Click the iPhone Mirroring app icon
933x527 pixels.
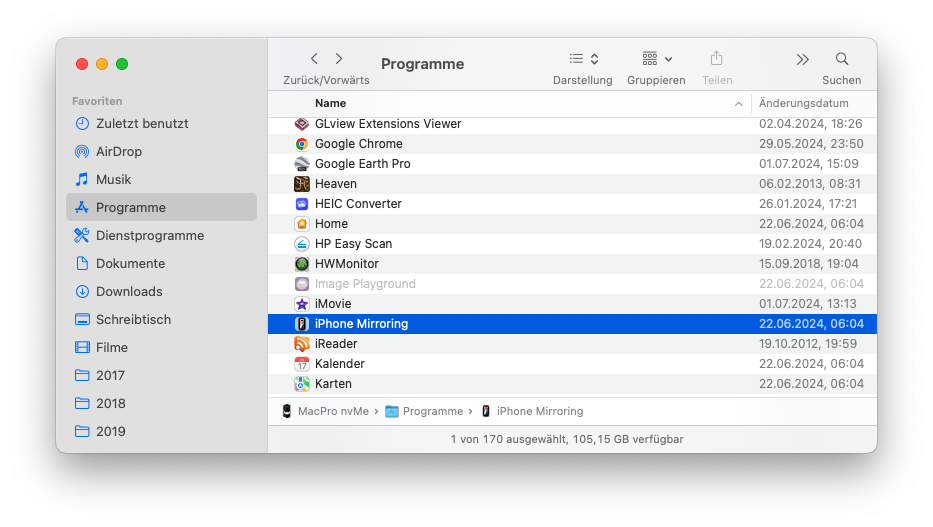pos(302,324)
